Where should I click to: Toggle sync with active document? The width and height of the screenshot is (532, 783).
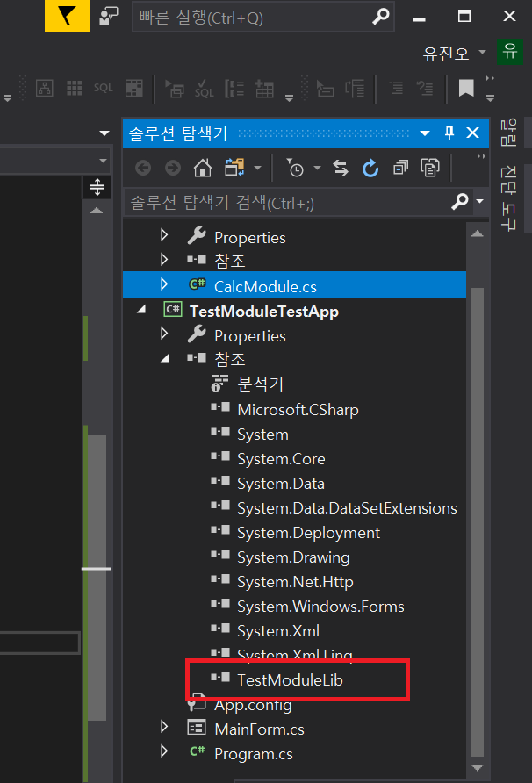tap(341, 168)
